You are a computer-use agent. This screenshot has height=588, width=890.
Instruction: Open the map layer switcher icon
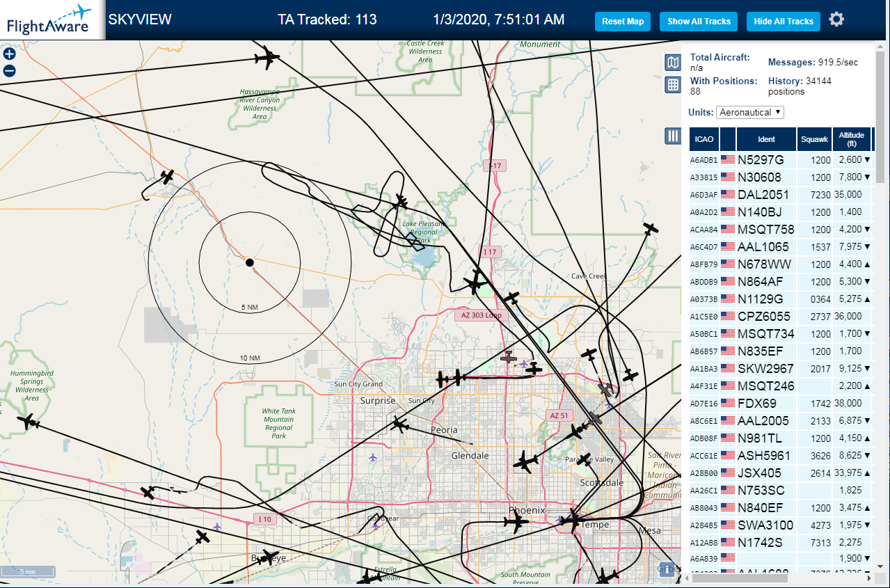(673, 63)
